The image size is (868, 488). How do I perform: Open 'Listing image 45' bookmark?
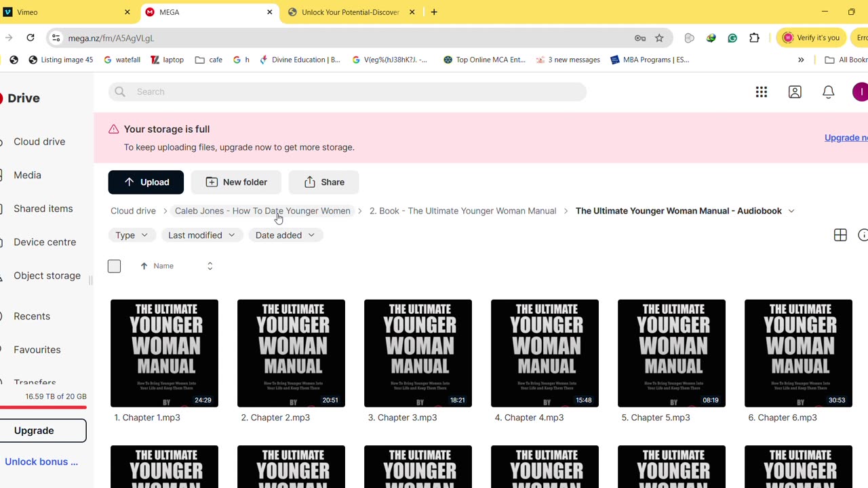click(x=61, y=60)
